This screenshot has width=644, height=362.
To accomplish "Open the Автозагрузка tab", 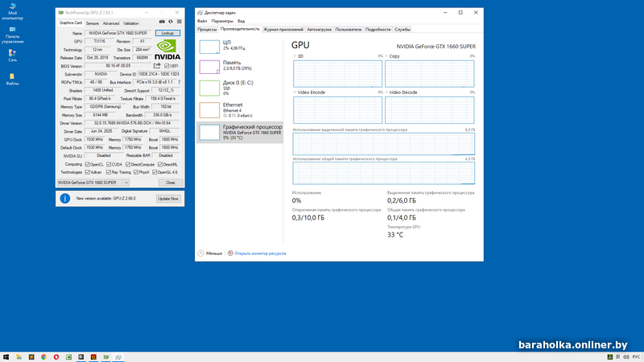I will [x=319, y=30].
